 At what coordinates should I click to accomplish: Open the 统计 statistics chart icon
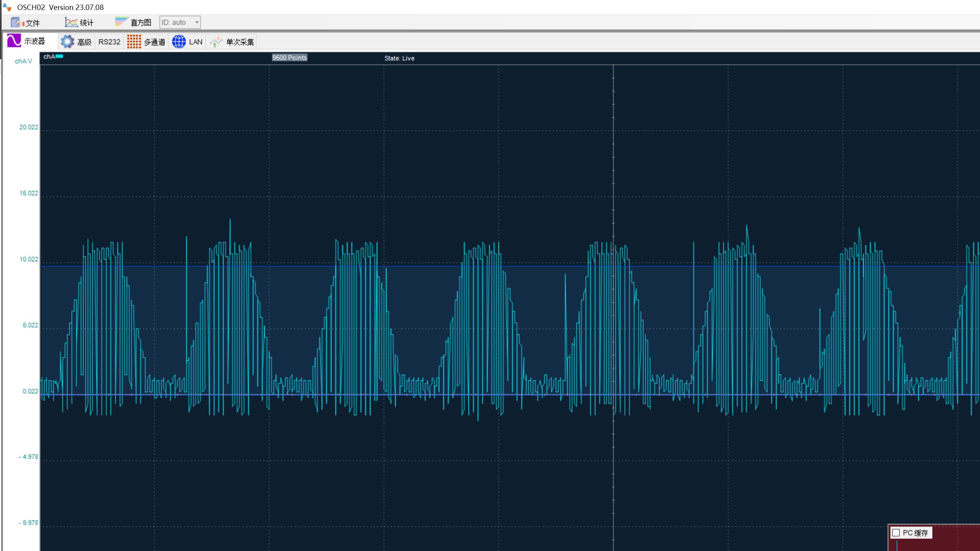pos(71,23)
